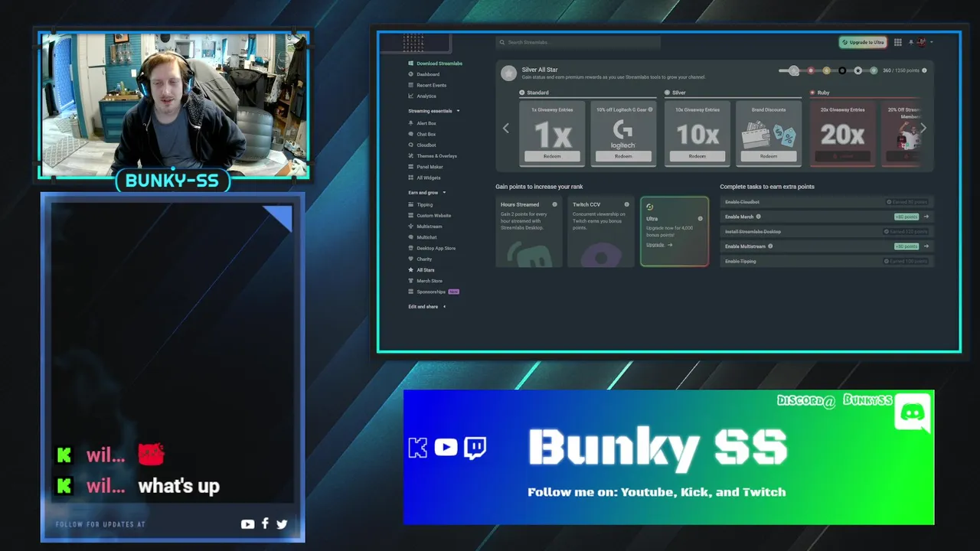
Task: Open Custom Website in the sidebar
Action: tap(429, 216)
